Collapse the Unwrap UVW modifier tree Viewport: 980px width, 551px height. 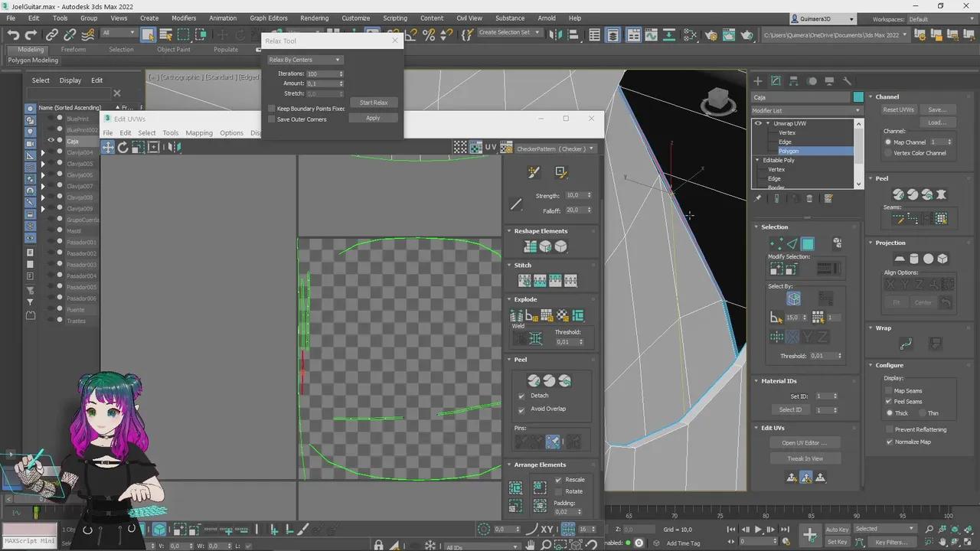[x=767, y=123]
